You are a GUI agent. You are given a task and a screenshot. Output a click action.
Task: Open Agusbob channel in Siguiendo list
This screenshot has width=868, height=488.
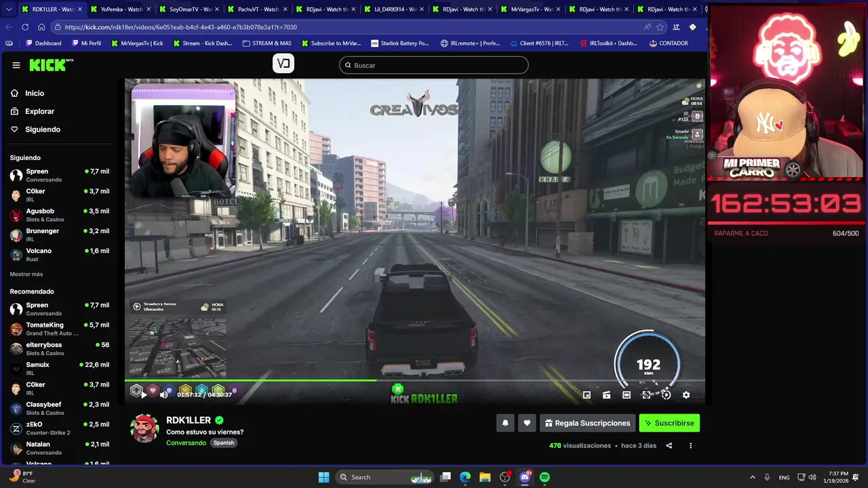[x=60, y=215]
